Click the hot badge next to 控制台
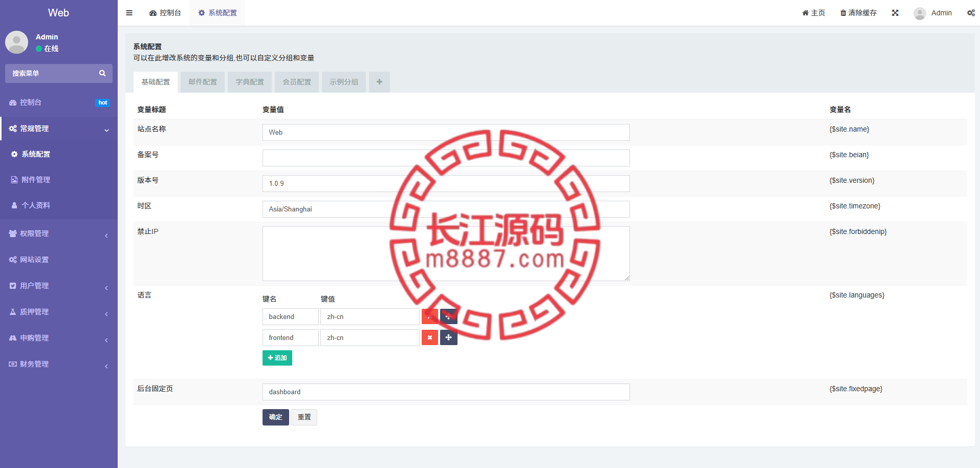 (102, 102)
